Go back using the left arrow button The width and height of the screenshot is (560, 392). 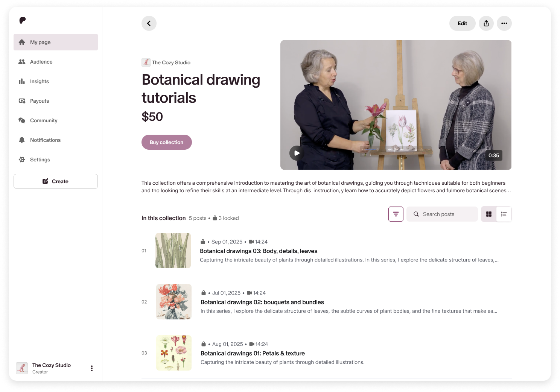click(149, 23)
